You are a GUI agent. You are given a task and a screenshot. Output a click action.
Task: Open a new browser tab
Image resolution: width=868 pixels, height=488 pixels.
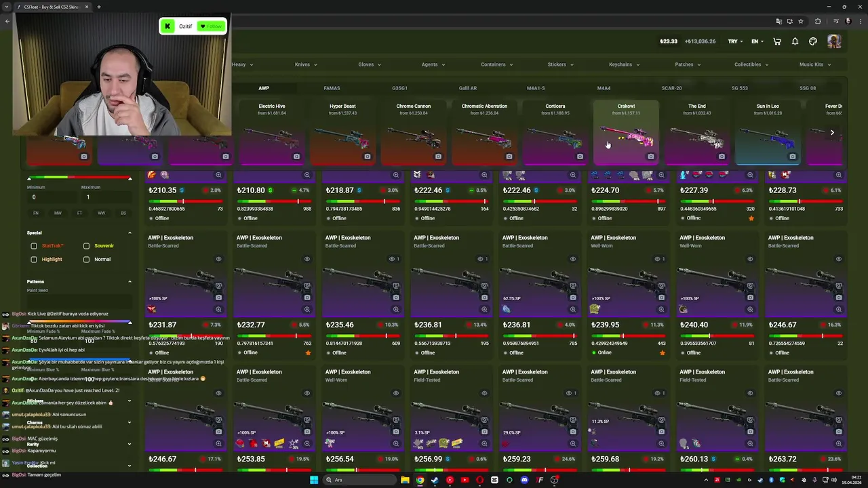point(99,7)
